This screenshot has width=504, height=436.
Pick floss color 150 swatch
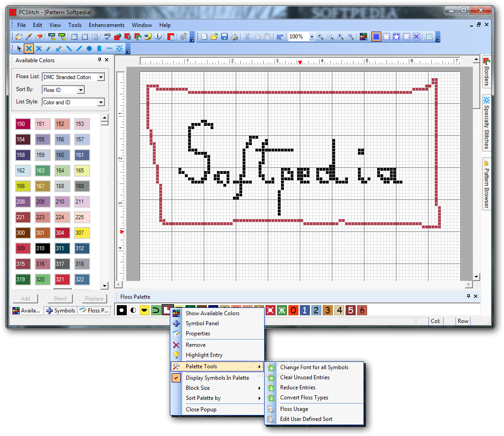point(22,124)
